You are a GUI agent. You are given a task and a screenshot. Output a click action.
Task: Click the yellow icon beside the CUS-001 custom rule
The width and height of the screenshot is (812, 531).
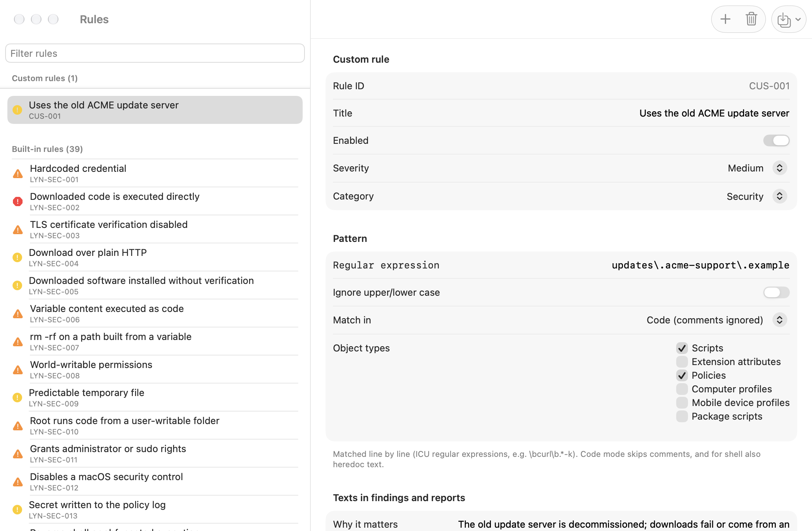click(17, 110)
